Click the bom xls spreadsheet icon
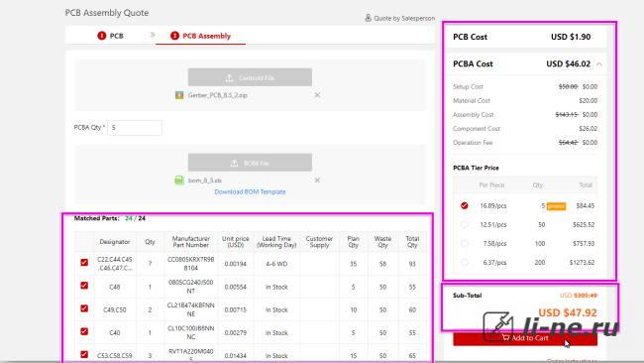The height and width of the screenshot is (363, 644). 179,181
